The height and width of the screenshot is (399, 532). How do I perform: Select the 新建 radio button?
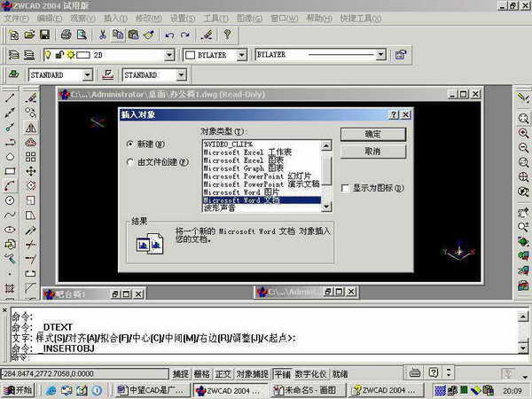point(131,144)
